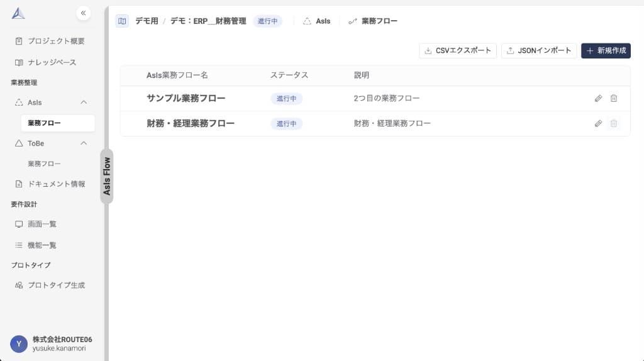Viewport: 644px width, 361px height.
Task: Edit サンプル業務フロー with pencil icon
Action: click(599, 98)
